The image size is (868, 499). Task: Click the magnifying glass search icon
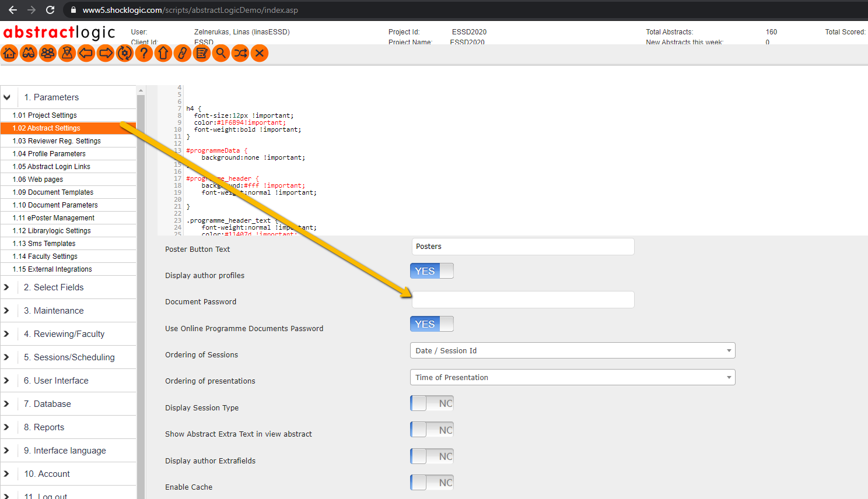pos(221,54)
